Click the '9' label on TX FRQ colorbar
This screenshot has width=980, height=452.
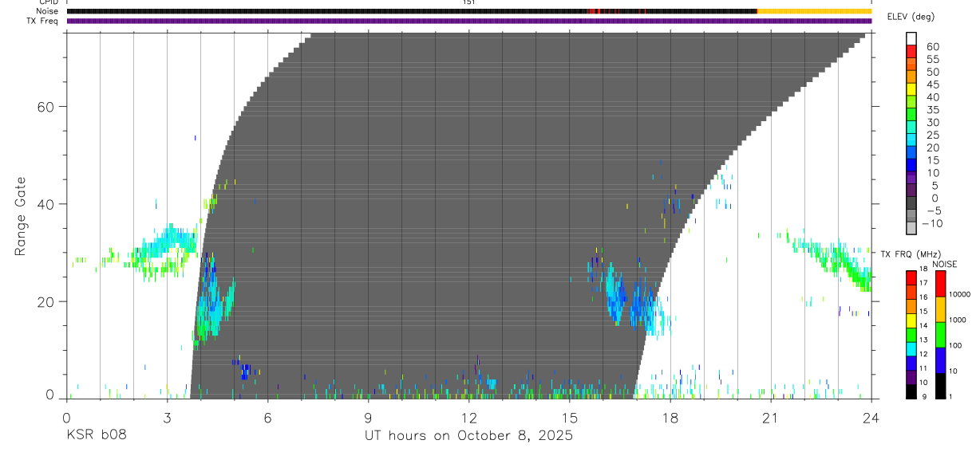(x=924, y=396)
